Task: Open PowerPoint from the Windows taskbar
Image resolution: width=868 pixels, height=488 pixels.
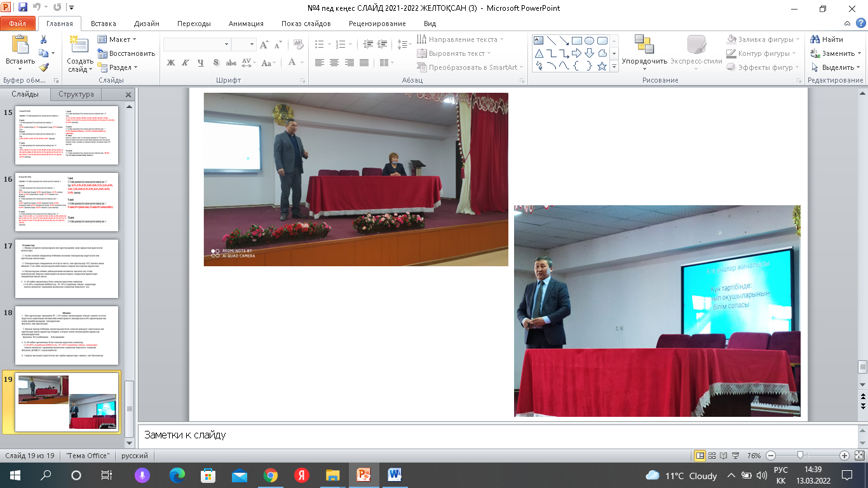Action: click(363, 475)
